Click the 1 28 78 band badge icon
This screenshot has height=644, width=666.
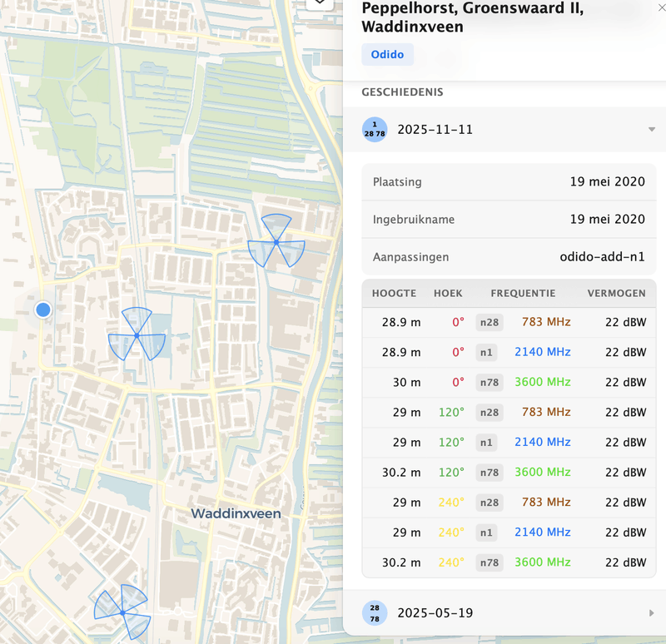pyautogui.click(x=375, y=130)
